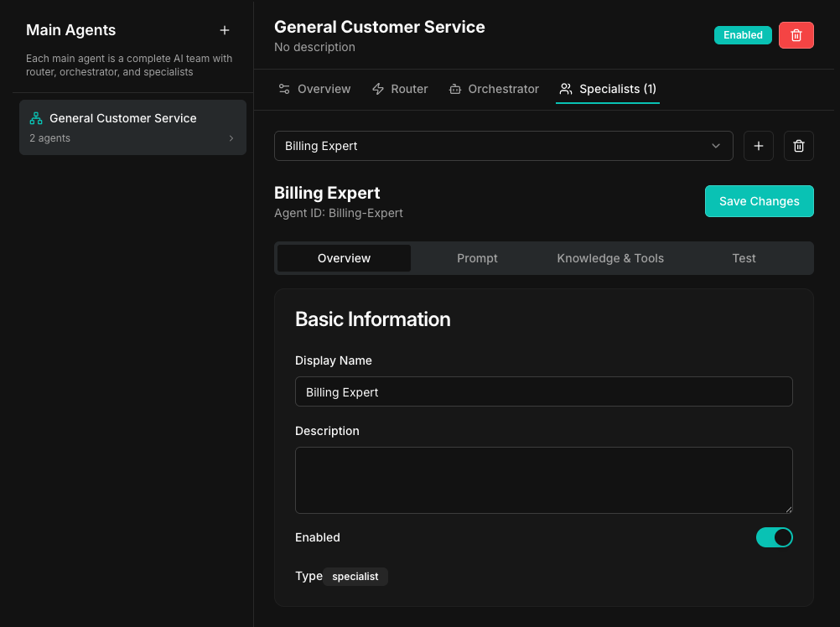
Task: Toggle the Enabled switch for Billing Expert
Action: pyautogui.click(x=774, y=537)
